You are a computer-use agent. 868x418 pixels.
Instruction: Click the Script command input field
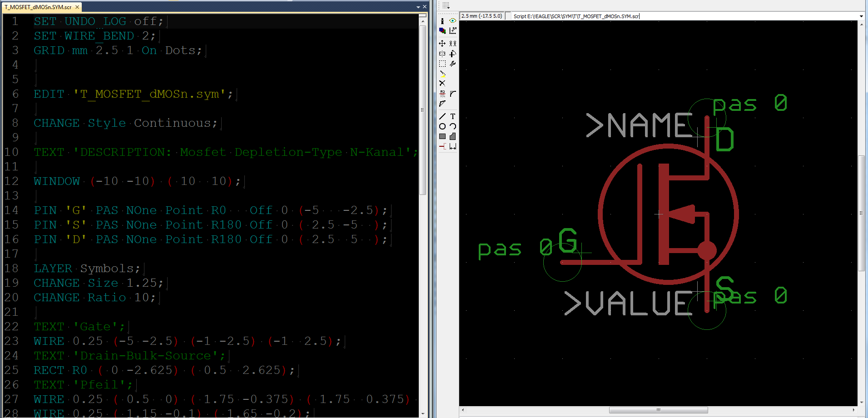(x=684, y=16)
